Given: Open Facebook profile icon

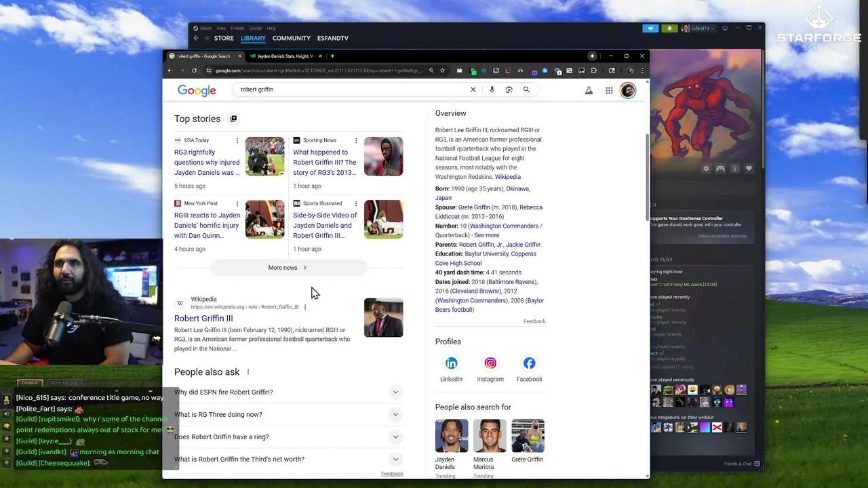Looking at the screenshot, I should pos(529,363).
